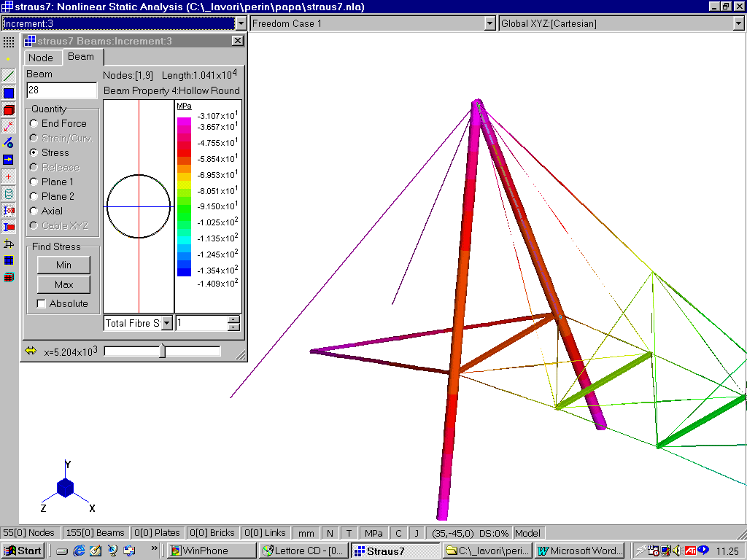Click the grid dots icon at toolbar top

coord(9,42)
